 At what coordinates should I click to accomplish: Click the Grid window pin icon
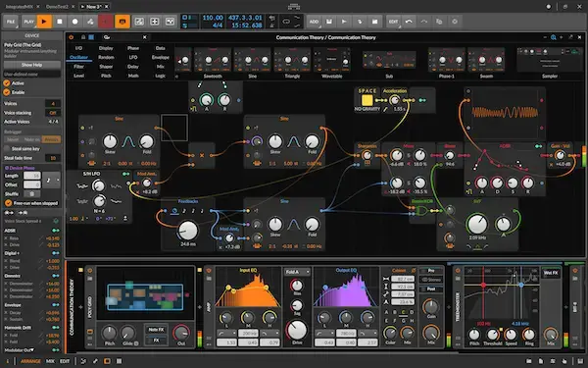570,37
